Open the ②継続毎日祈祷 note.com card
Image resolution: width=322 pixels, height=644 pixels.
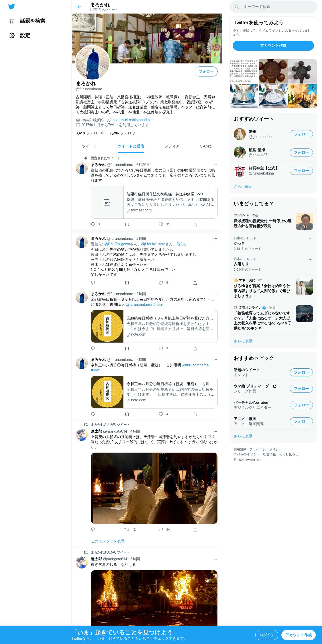154,326
